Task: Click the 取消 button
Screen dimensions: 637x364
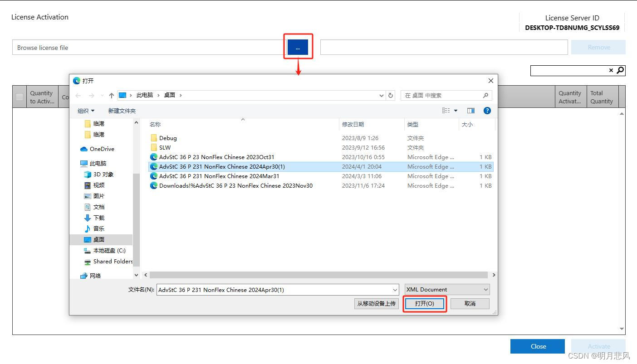Action: point(470,304)
